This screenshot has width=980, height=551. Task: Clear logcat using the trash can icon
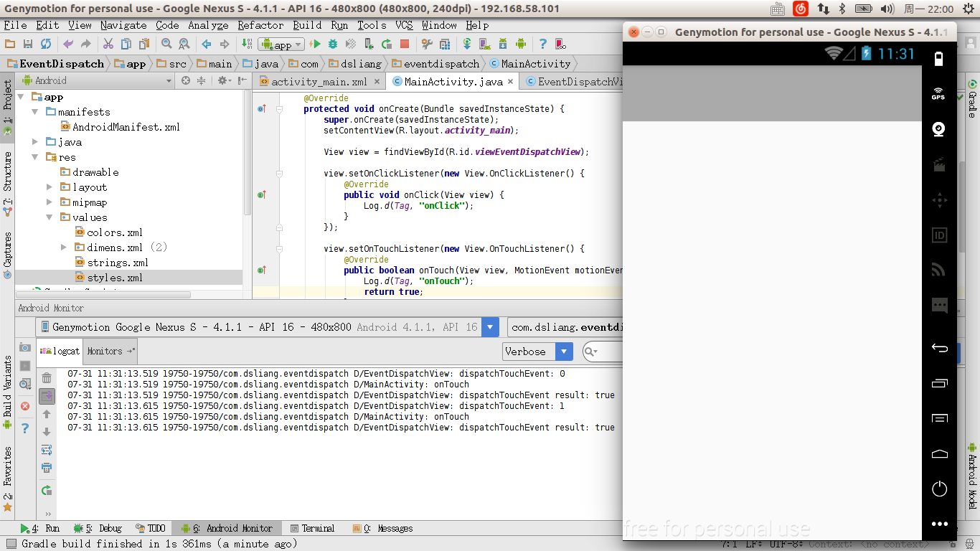coord(47,378)
